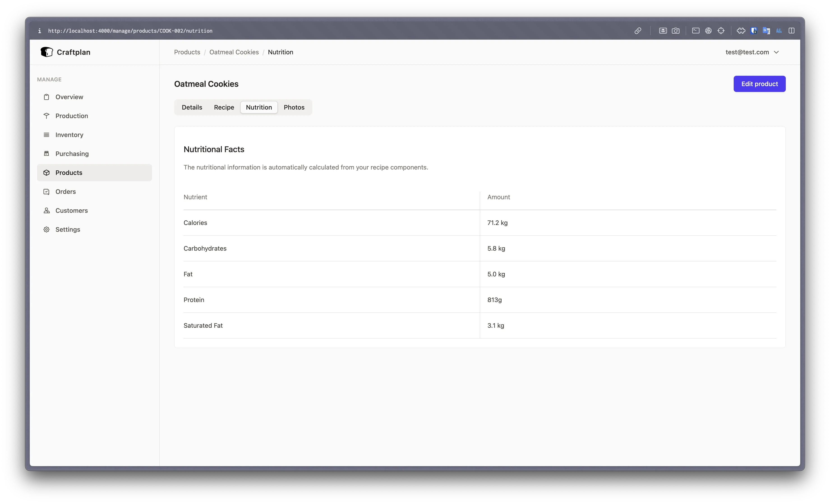830x504 pixels.
Task: Click the Craftplan logo icon
Action: click(47, 52)
